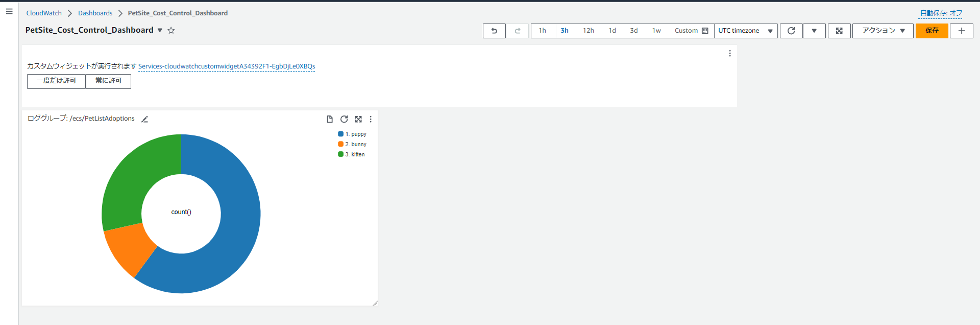
Task: Select the 1d time range
Action: [612, 31]
